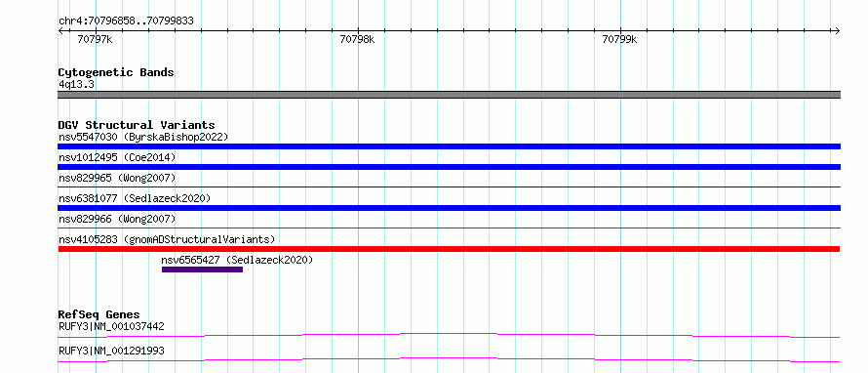This screenshot has height=373, width=868.
Task: Select the magenta line for RUFY3|NM_001037442
Action: coord(449,335)
